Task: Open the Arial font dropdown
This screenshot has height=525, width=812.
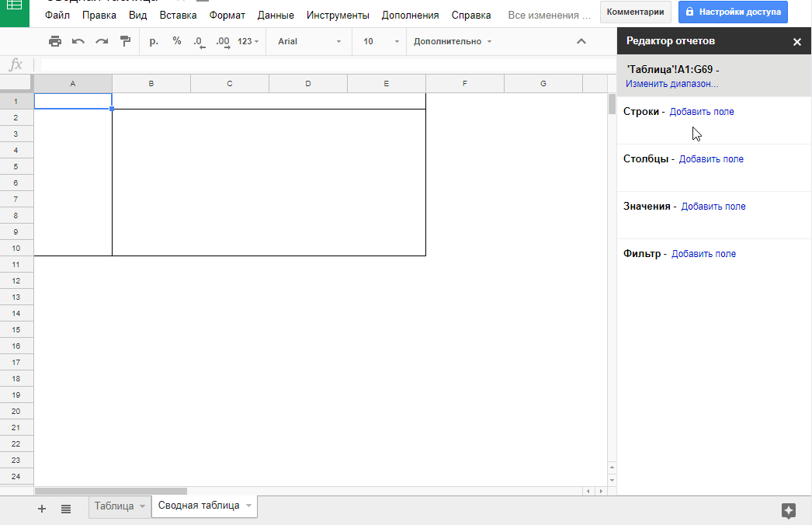Action: [x=309, y=41]
